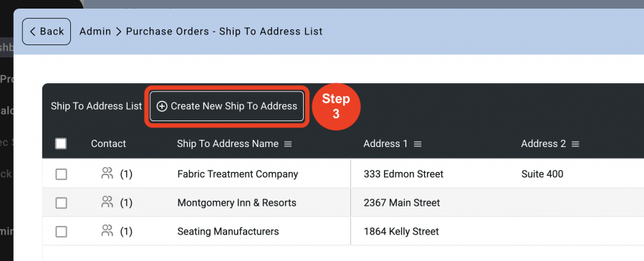Screen dimensions: 644x261
Task: Check the Montgomery Inn & Resorts row checkbox
Action: (61, 203)
